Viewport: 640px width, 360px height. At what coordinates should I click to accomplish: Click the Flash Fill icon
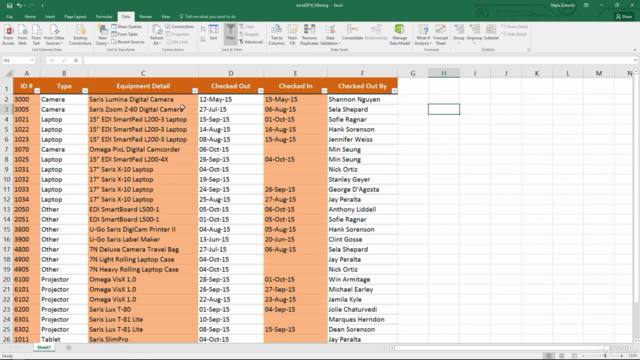click(x=292, y=35)
